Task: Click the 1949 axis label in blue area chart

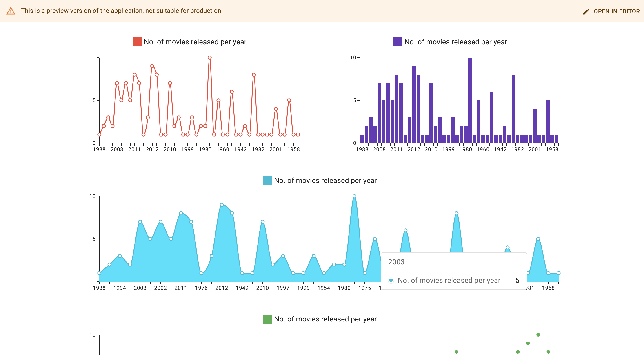Action: click(242, 288)
